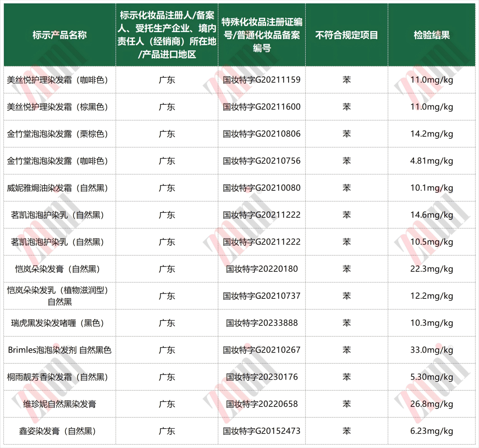Click the header starting "特殊化妆品注册证编号"
This screenshot has height=448, width=479.
pyautogui.click(x=262, y=35)
